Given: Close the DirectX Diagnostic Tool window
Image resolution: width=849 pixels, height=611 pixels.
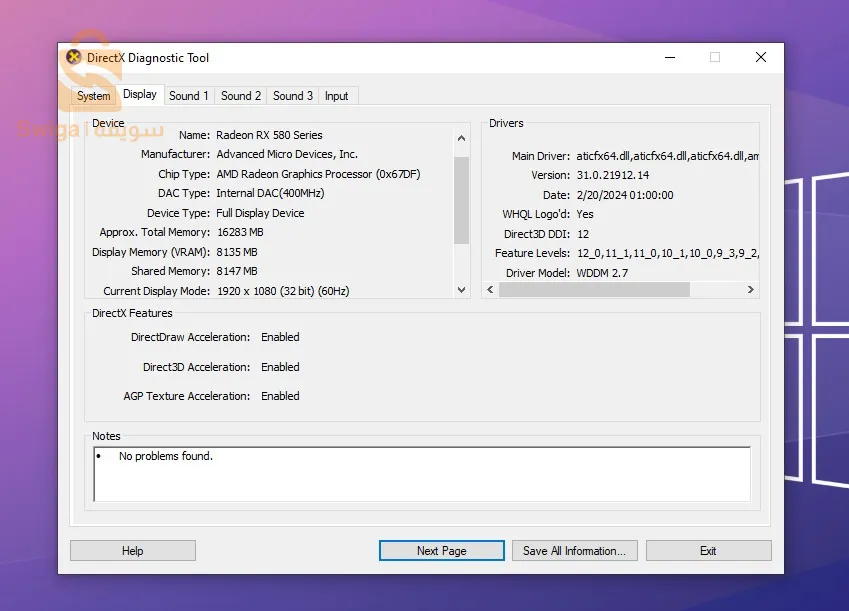Looking at the screenshot, I should click(761, 58).
